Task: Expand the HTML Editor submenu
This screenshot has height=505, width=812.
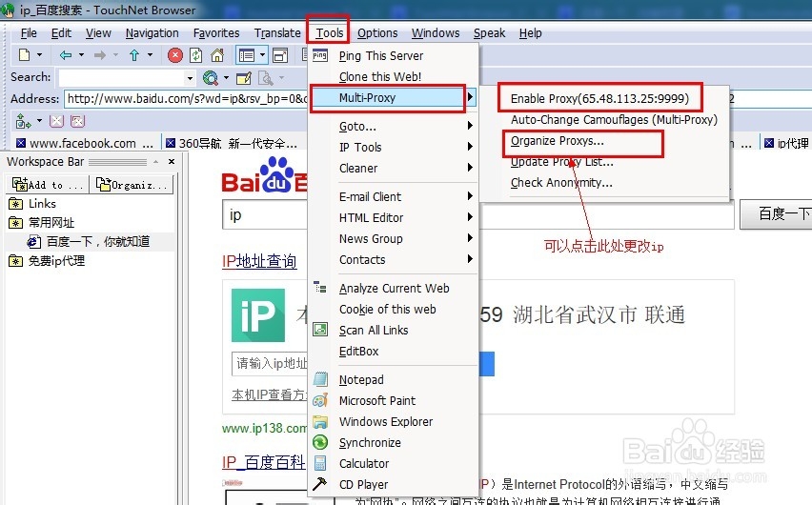Action: coord(393,217)
